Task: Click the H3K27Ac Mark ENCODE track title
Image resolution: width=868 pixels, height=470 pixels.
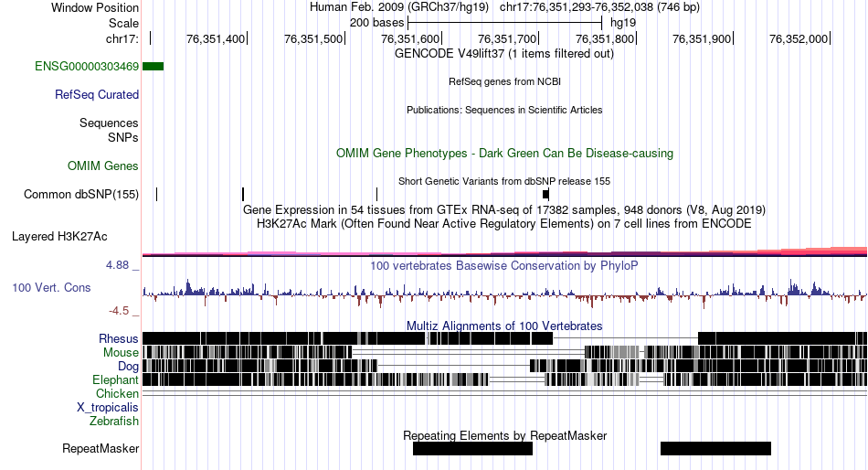Action: pos(504,224)
